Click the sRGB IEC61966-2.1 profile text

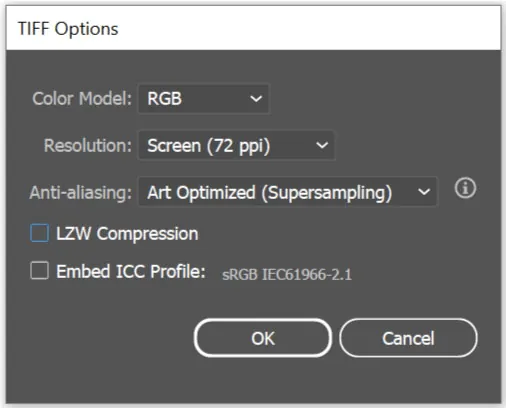(287, 275)
